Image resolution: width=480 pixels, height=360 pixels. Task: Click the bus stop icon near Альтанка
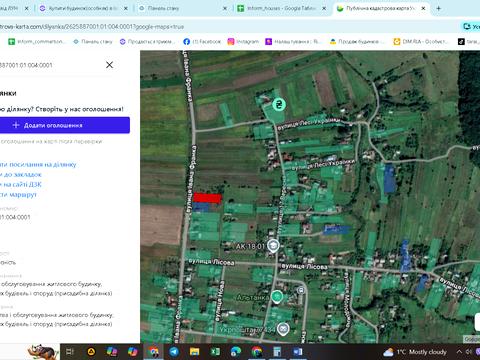(301, 291)
